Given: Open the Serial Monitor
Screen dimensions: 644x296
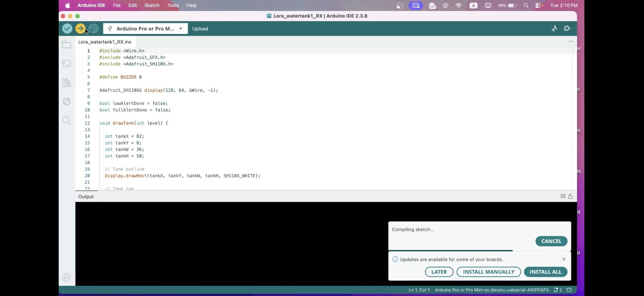Looking at the screenshot, I should (567, 28).
